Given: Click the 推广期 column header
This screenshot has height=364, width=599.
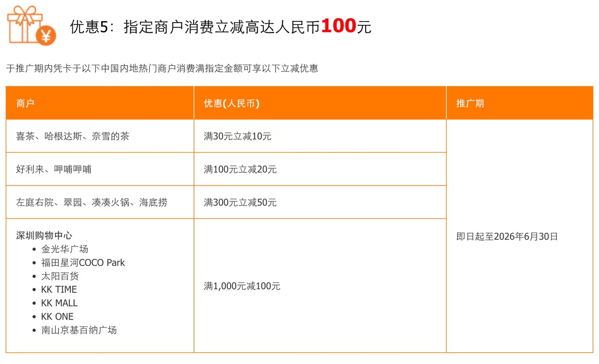Looking at the screenshot, I should coord(470,103).
